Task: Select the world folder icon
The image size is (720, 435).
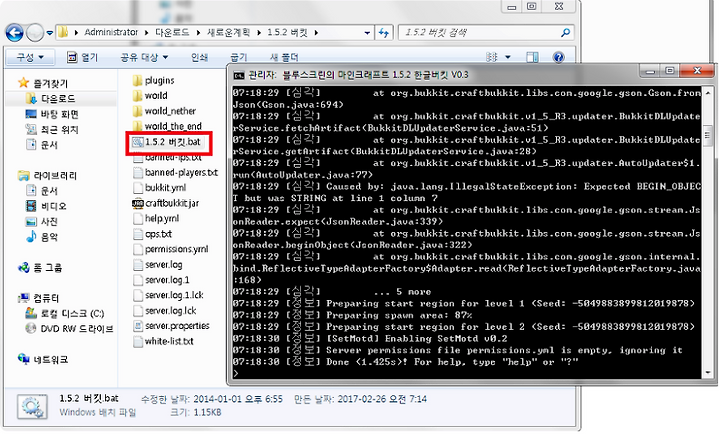Action: (x=137, y=96)
